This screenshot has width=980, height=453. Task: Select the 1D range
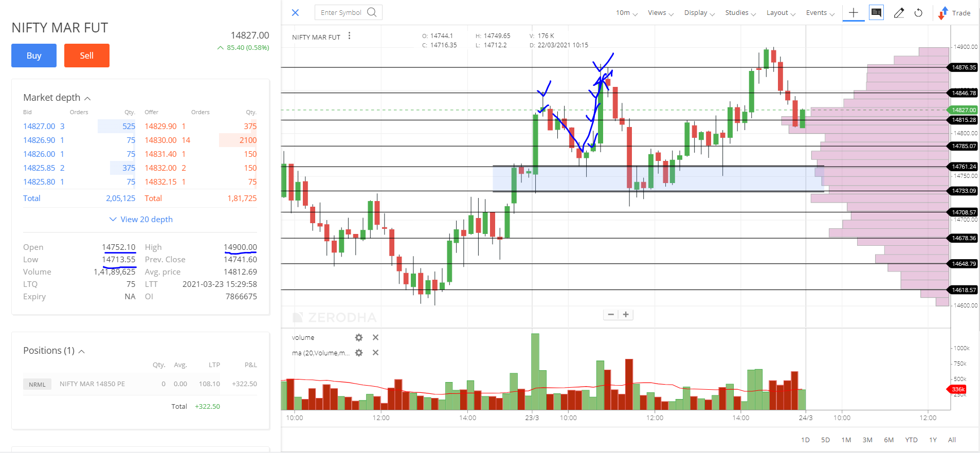pyautogui.click(x=805, y=440)
